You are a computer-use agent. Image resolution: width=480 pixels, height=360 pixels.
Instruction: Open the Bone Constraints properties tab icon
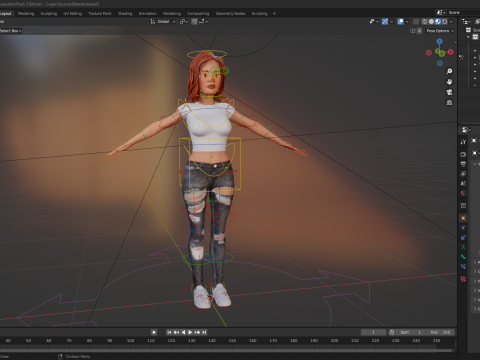(463, 267)
